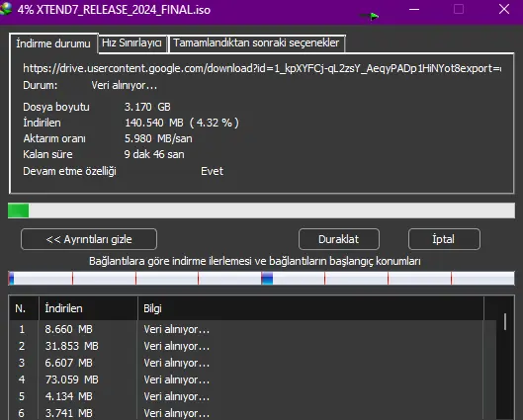Click Devam etme özelliği value Evet

tap(213, 171)
